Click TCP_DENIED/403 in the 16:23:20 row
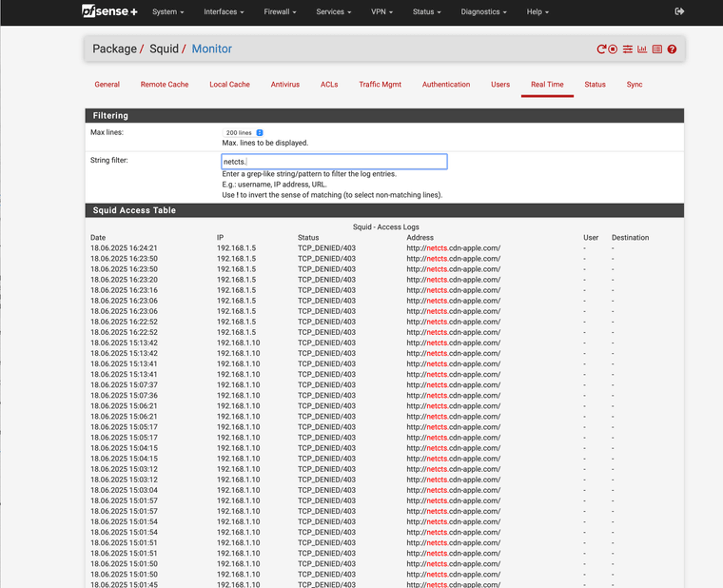723x588 pixels. coord(326,280)
